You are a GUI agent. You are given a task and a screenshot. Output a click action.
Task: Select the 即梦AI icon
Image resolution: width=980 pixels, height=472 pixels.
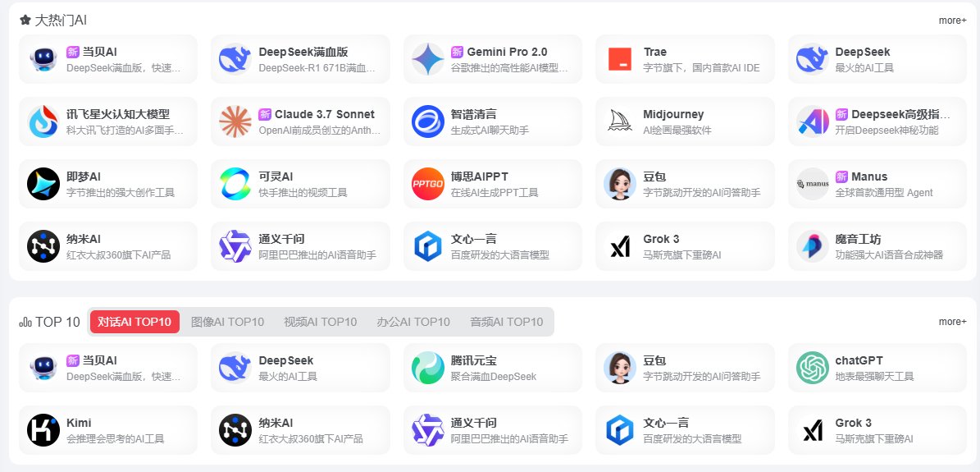click(43, 184)
